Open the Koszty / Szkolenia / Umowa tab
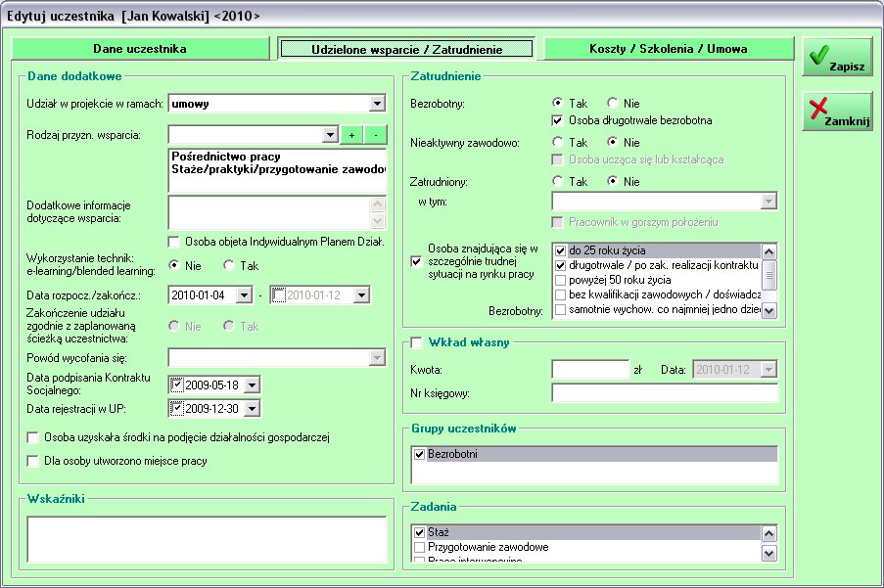 coord(668,48)
